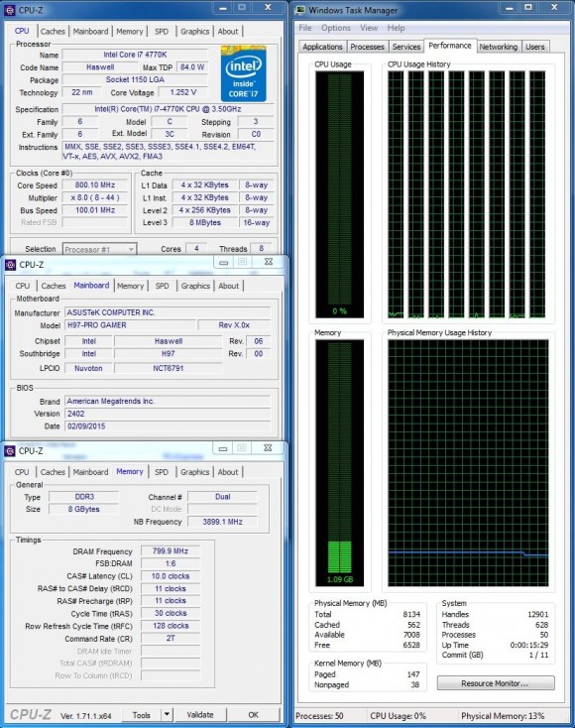Click CPU-Z icon in Memory window title bar
The image size is (575, 728).
[x=9, y=451]
